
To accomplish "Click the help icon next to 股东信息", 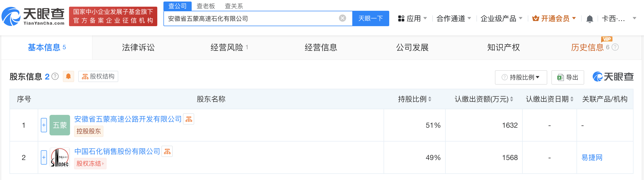I will 55,76.
